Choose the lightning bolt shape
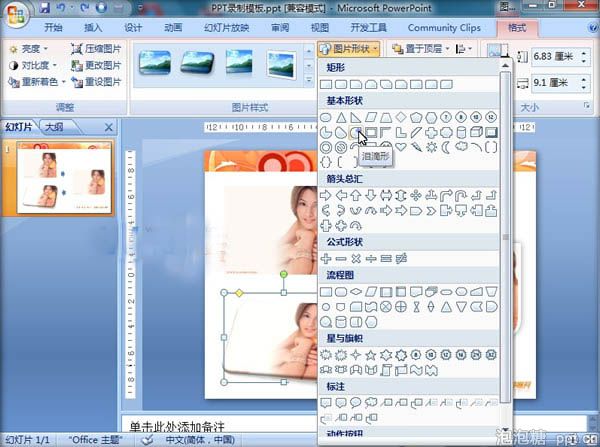Viewport: 600px width, 447px height. coord(416,147)
